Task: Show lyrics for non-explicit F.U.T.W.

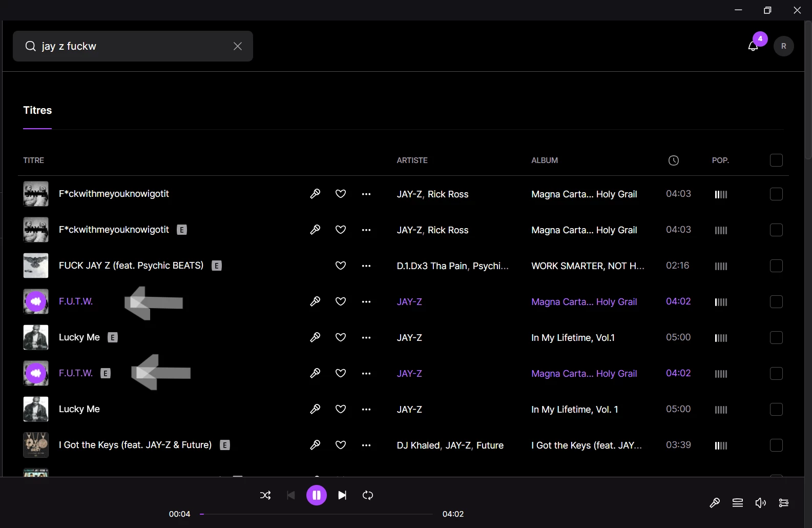Action: coord(315,301)
